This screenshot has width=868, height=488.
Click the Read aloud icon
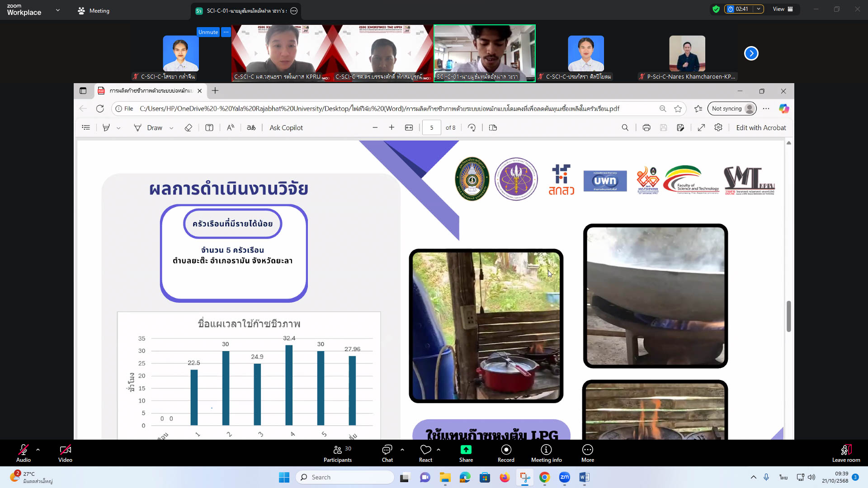tap(231, 128)
